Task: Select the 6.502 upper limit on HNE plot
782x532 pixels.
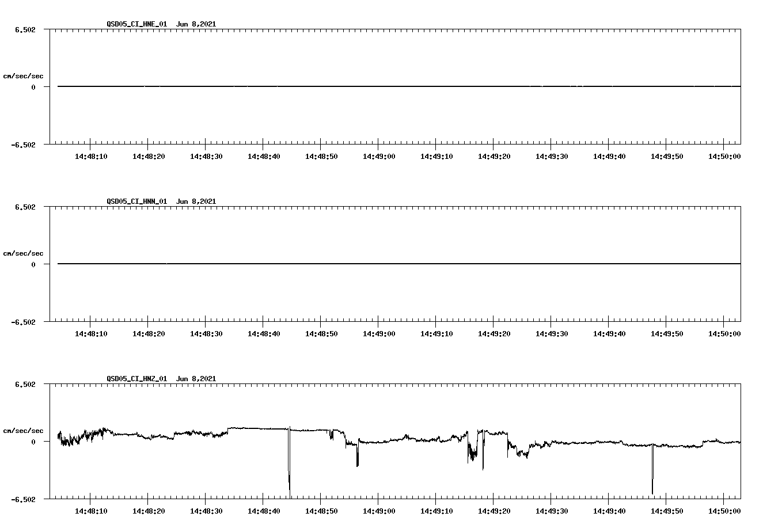Action: pyautogui.click(x=25, y=29)
